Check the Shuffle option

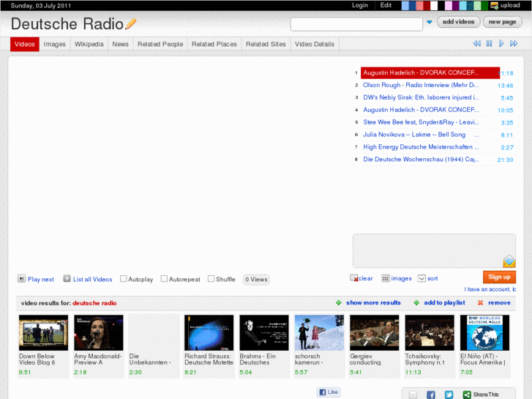point(211,279)
